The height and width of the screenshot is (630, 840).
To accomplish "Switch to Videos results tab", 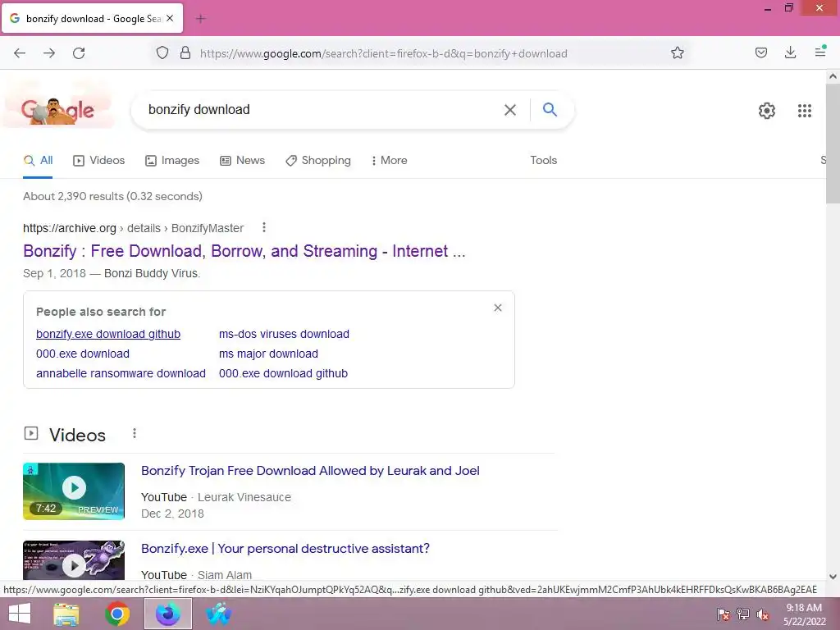I will tap(98, 160).
